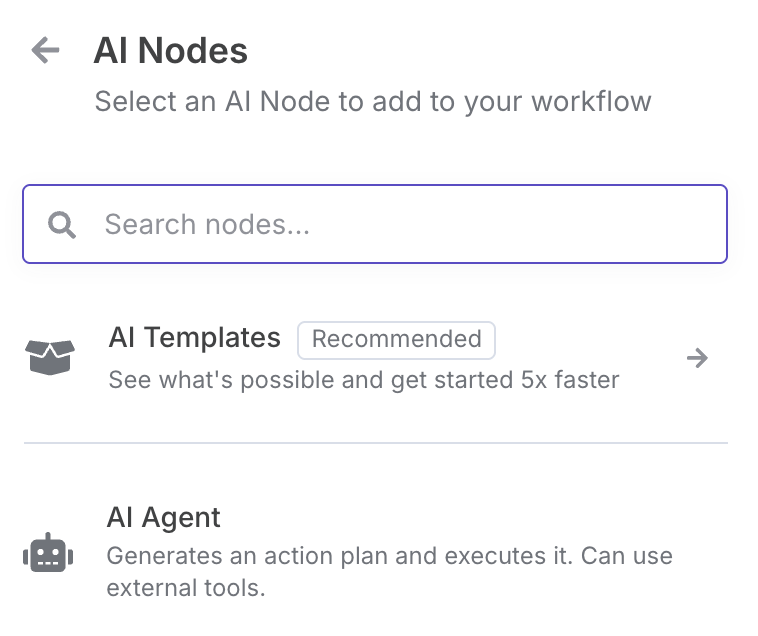Focus the Search nodes input field
Viewport: 758px width, 636px height.
(375, 224)
